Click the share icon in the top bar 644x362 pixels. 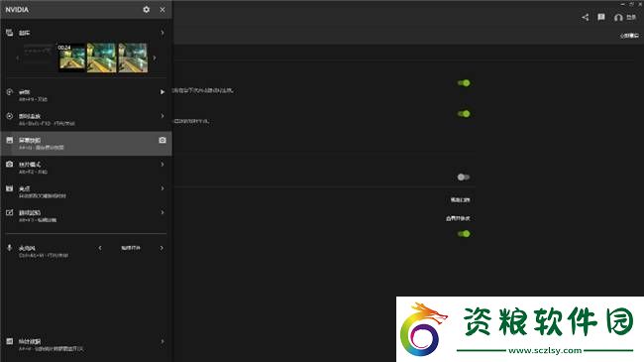click(x=586, y=17)
